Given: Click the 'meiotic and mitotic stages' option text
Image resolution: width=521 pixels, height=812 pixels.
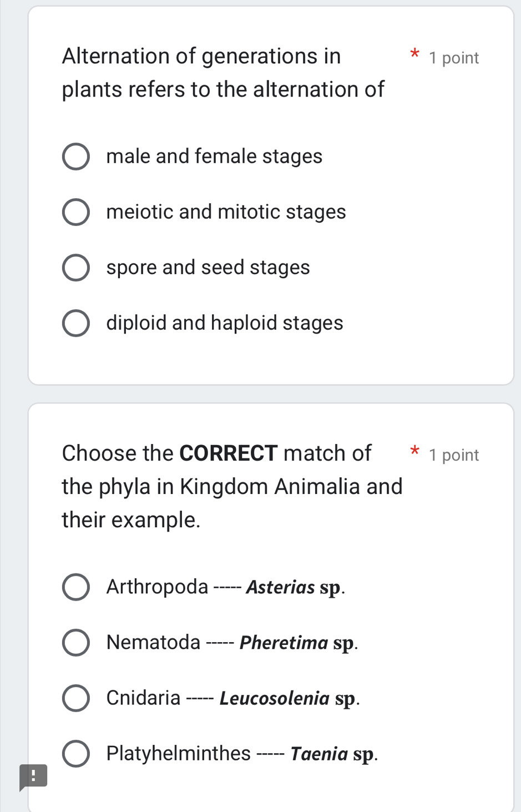Looking at the screenshot, I should [226, 212].
